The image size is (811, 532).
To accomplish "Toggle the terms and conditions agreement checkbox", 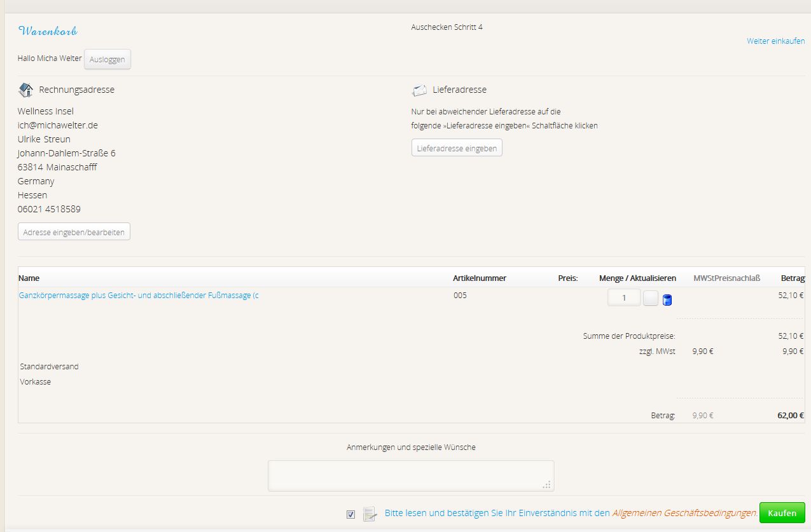I will point(350,514).
